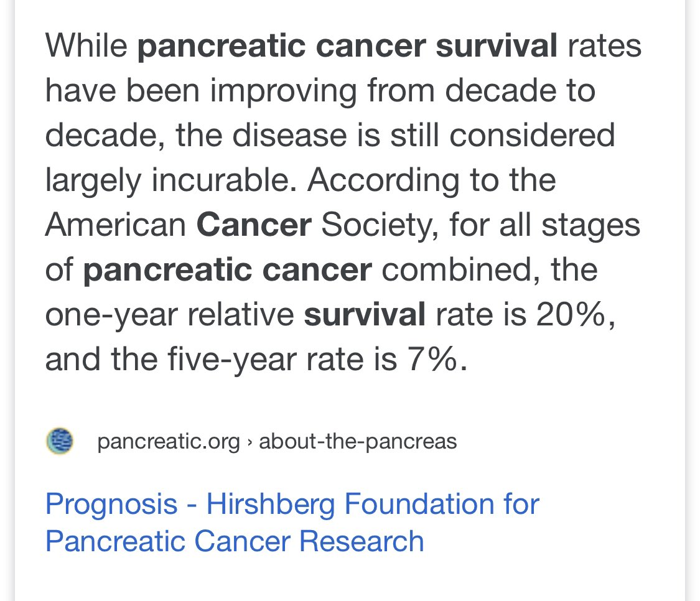Viewport: 700px width, 601px height.
Task: Click the bold 'survival' word before 'rate is 20%'
Action: click(364, 314)
